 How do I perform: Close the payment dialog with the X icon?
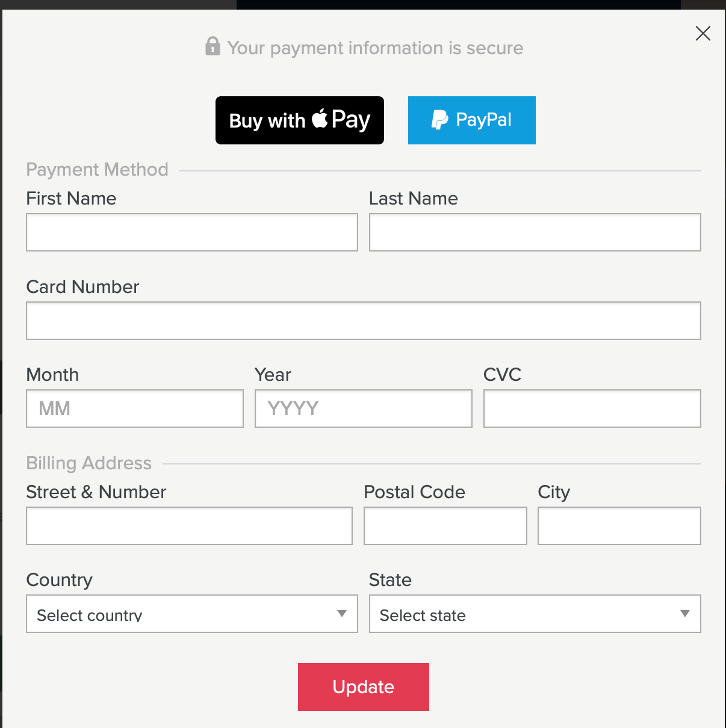pos(703,33)
